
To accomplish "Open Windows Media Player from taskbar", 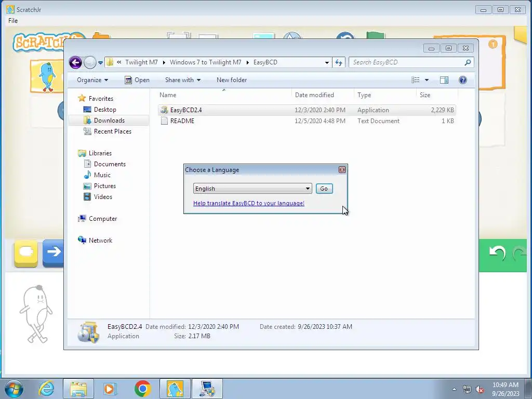I will [x=110, y=389].
